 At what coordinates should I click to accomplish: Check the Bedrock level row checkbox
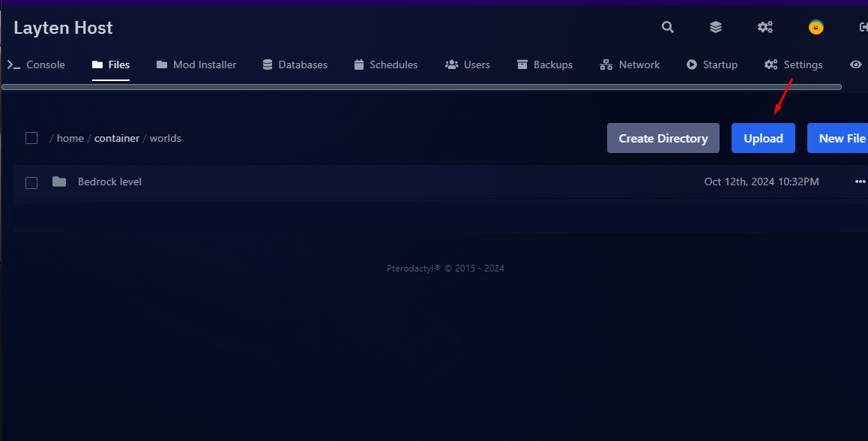[x=31, y=182]
